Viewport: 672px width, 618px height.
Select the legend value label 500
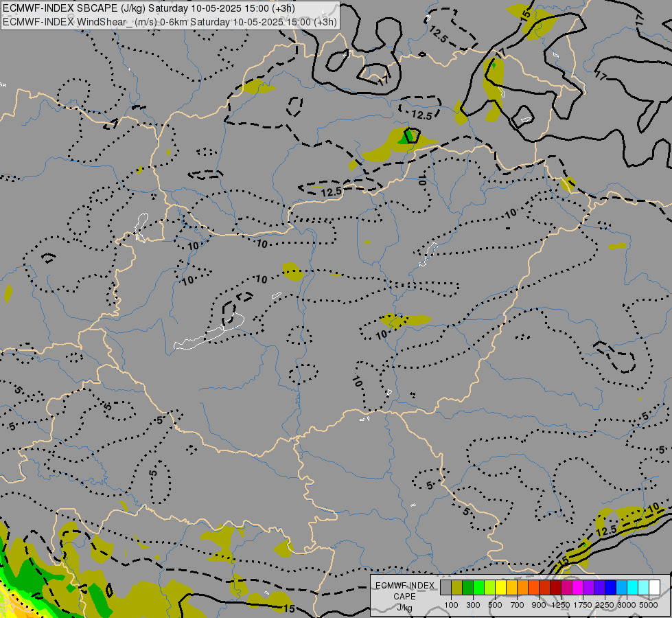495,605
